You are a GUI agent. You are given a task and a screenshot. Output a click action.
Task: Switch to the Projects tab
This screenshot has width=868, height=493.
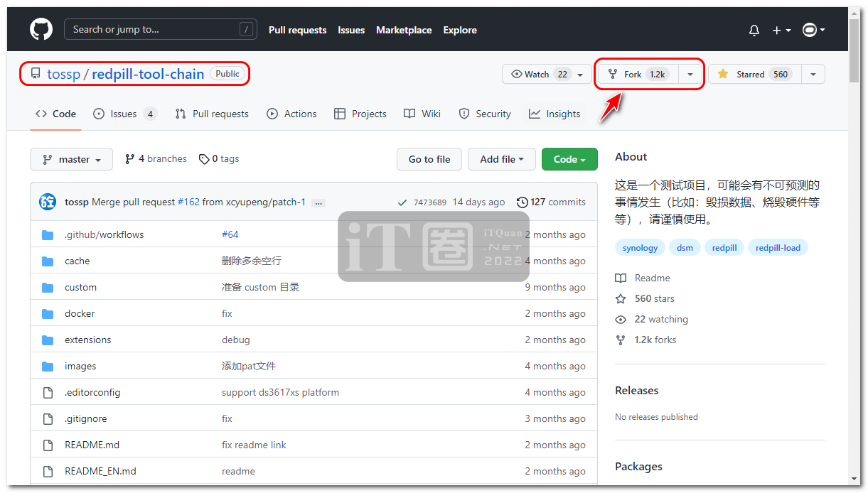pos(360,114)
